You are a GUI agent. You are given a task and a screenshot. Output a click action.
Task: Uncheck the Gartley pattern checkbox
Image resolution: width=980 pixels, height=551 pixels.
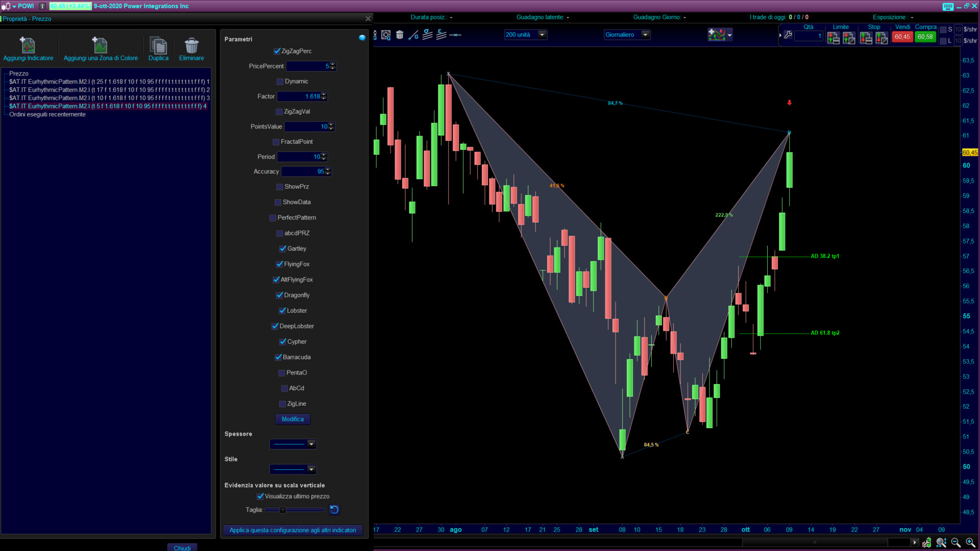pyautogui.click(x=283, y=249)
